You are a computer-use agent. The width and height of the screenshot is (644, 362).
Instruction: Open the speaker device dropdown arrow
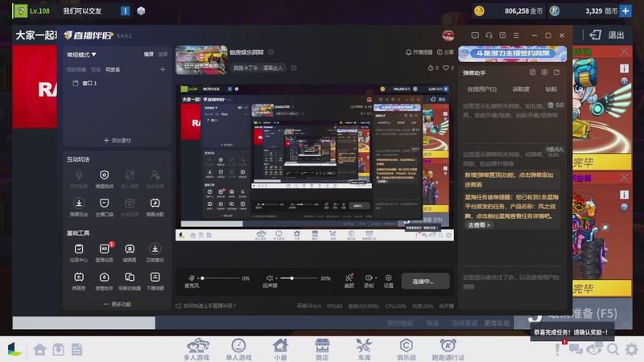point(276,278)
